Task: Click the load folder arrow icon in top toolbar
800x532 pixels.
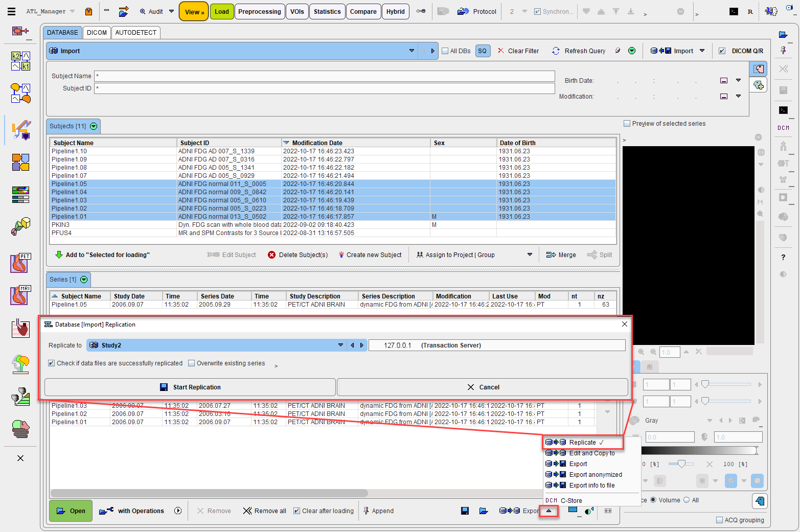Action: pos(123,11)
